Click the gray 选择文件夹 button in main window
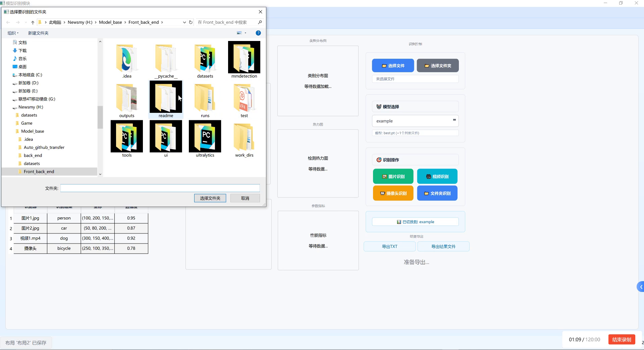 coord(437,65)
